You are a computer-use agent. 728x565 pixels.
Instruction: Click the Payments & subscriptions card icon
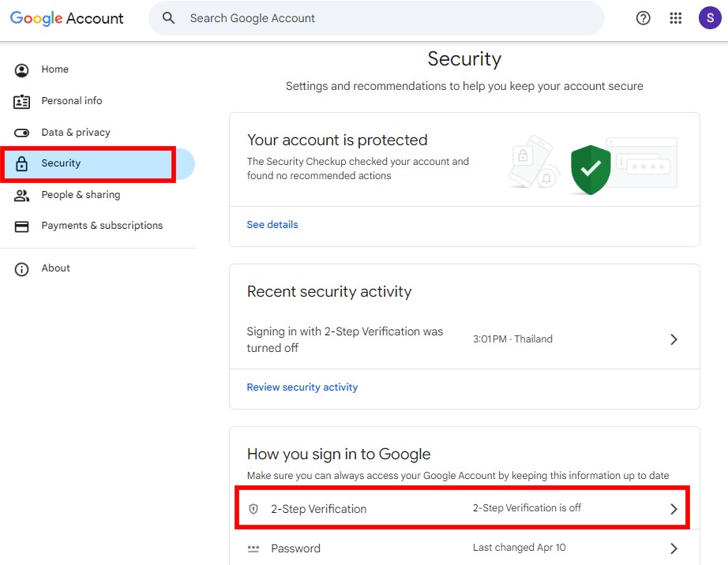[22, 226]
